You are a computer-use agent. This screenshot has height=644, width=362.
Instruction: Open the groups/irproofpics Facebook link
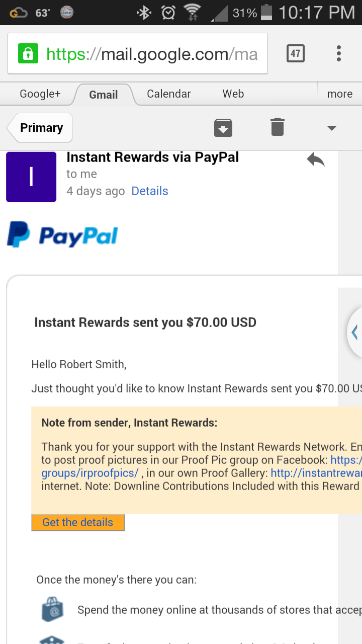point(90,473)
